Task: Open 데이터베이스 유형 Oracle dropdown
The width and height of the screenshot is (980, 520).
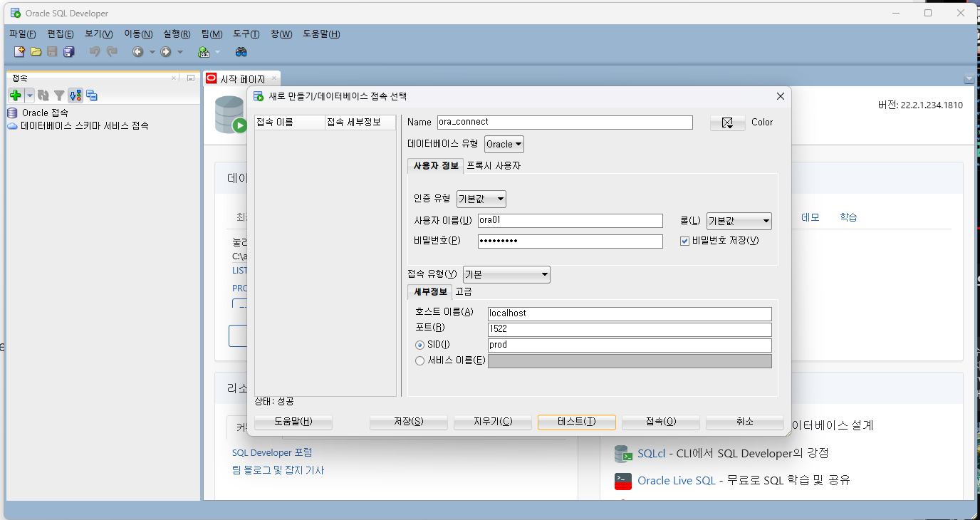Action: click(504, 144)
